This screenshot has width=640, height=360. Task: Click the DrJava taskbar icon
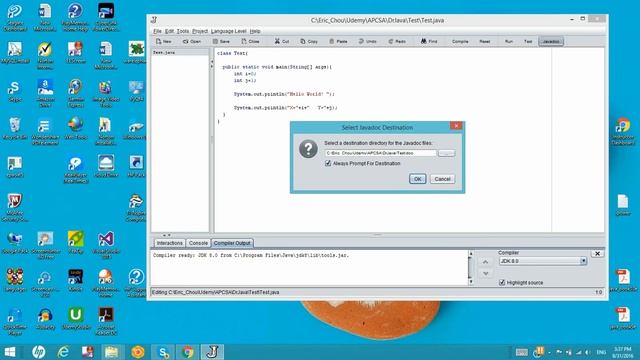point(212,352)
